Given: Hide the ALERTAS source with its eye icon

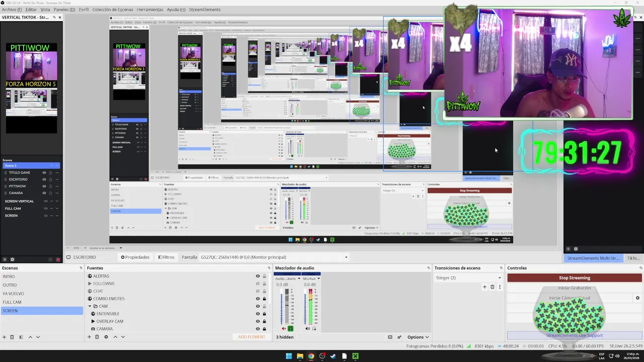Looking at the screenshot, I should [x=258, y=276].
